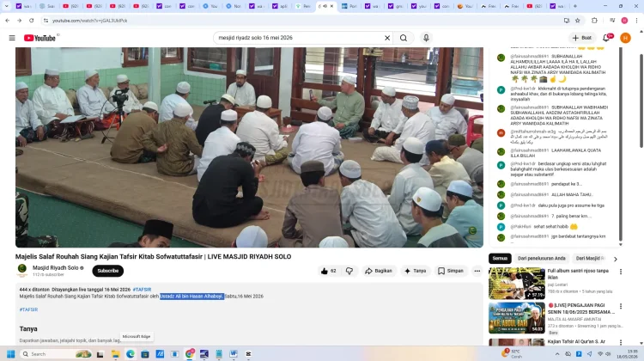Screen dimensions: 644x361
Task: Open YouTube notifications bell
Action: (606, 38)
